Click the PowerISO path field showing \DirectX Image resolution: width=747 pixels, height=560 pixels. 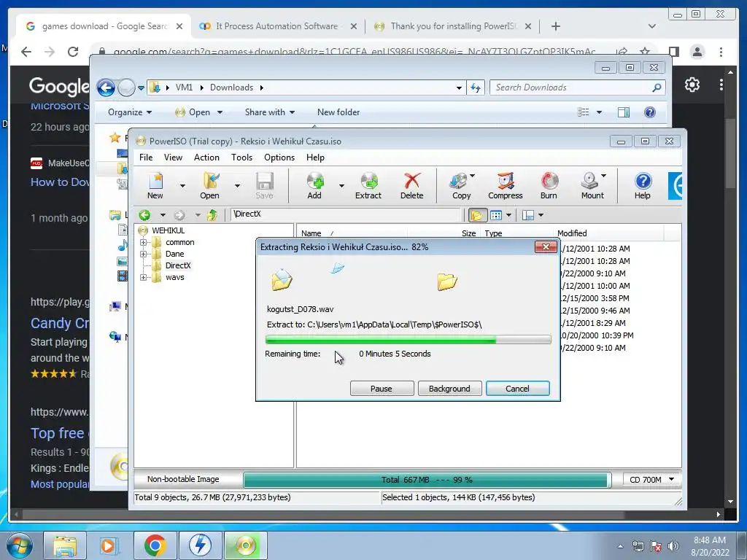point(347,214)
